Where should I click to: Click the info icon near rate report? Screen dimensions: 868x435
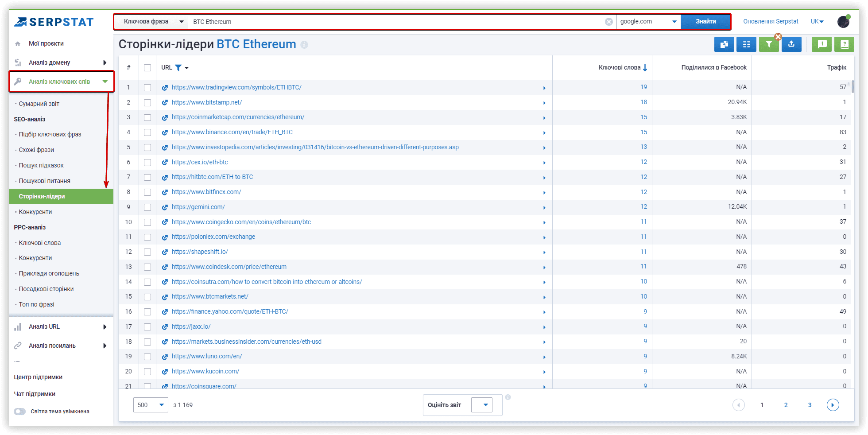coord(508,397)
